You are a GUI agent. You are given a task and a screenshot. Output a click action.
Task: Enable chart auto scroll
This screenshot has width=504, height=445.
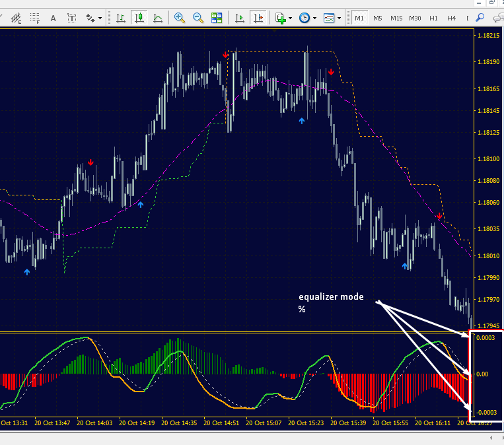coord(240,18)
